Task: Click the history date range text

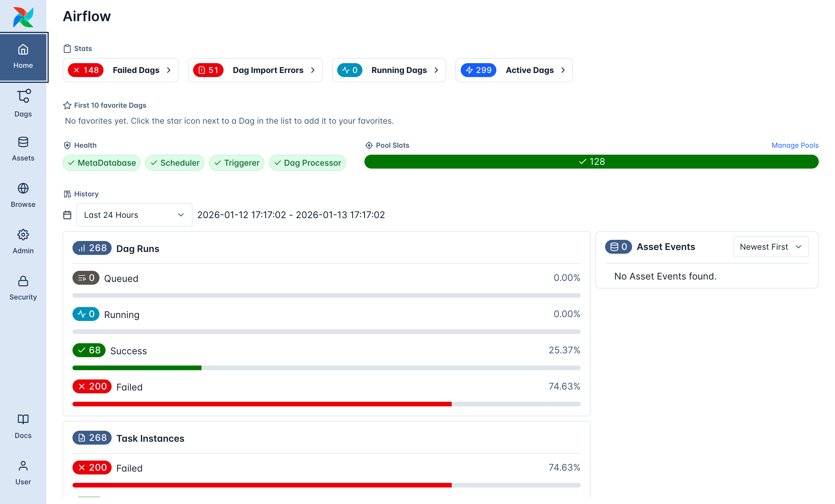Action: point(291,215)
